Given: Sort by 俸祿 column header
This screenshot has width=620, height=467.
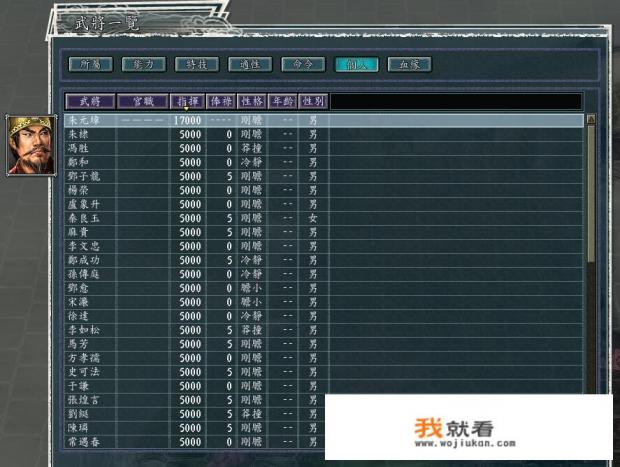Looking at the screenshot, I should pos(221,101).
